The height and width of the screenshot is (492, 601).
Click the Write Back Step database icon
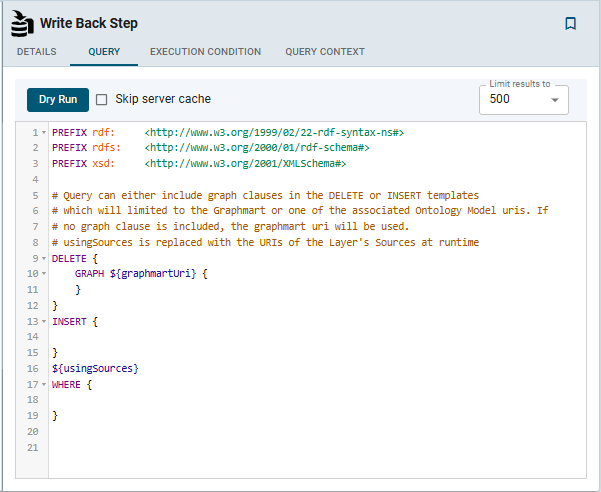[21, 22]
